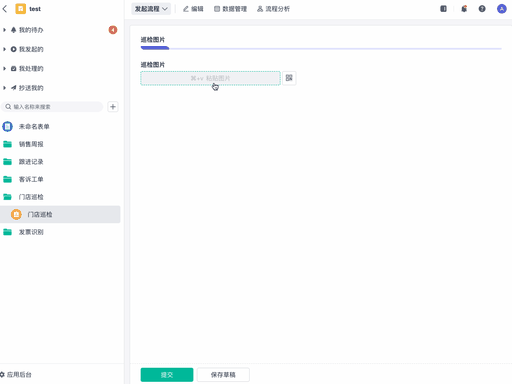Click the open folder icon beside 门店巡检
This screenshot has width=512, height=384.
pos(7,197)
